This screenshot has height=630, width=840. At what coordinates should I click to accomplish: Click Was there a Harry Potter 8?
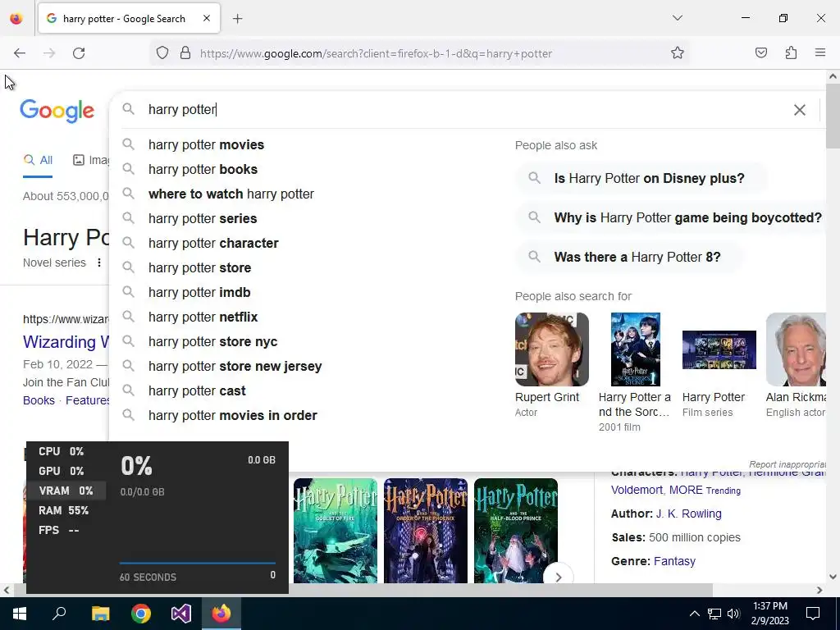[629, 257]
